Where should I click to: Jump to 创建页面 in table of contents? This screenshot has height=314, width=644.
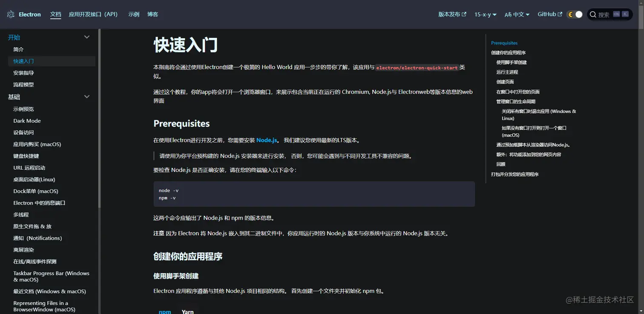[x=505, y=82]
